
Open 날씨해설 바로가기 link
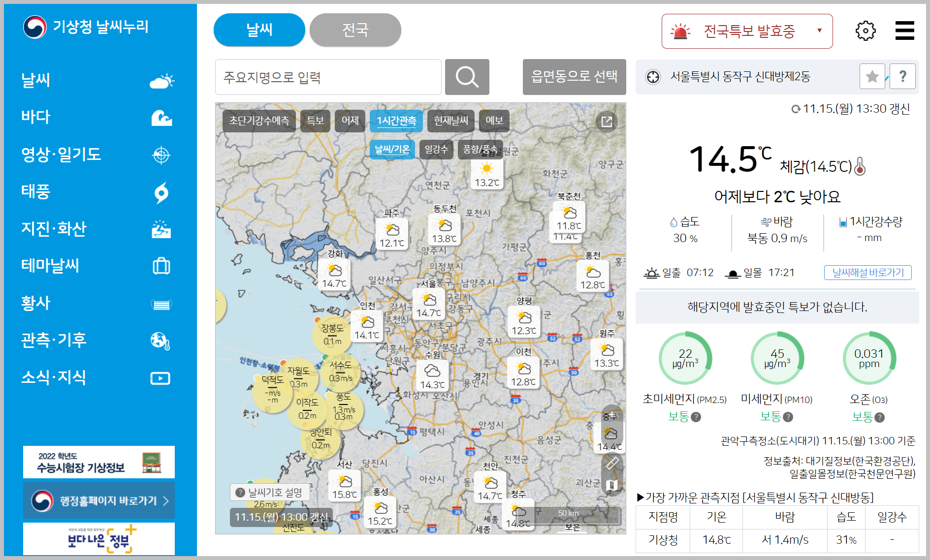868,273
